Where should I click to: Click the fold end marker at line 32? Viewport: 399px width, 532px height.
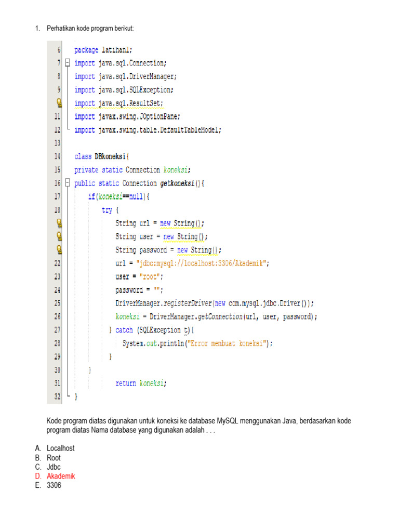(x=68, y=397)
